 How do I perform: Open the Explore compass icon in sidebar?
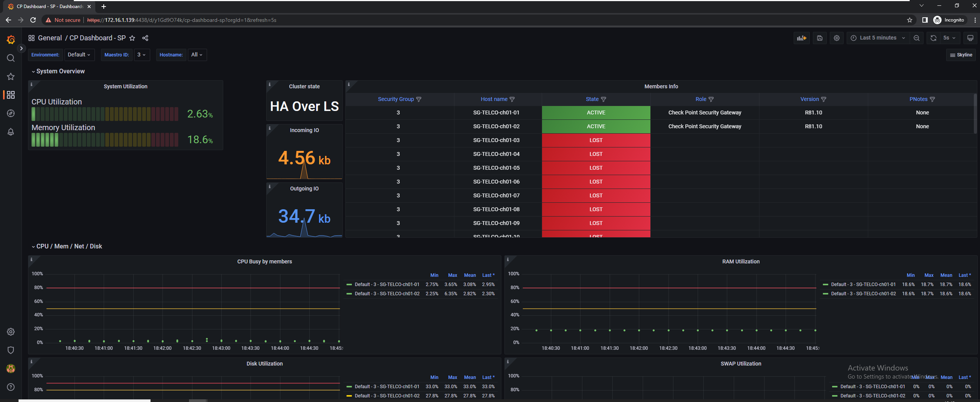click(x=11, y=113)
